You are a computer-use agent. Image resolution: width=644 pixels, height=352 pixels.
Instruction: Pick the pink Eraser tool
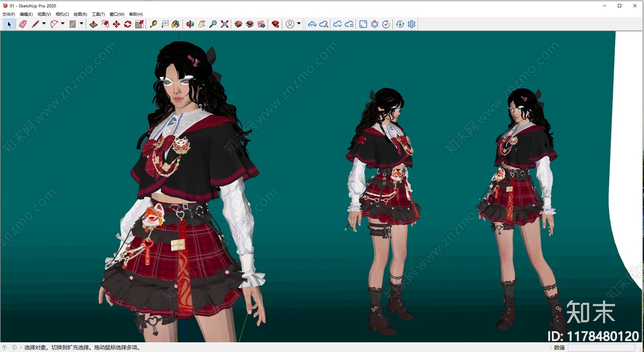pyautogui.click(x=23, y=24)
